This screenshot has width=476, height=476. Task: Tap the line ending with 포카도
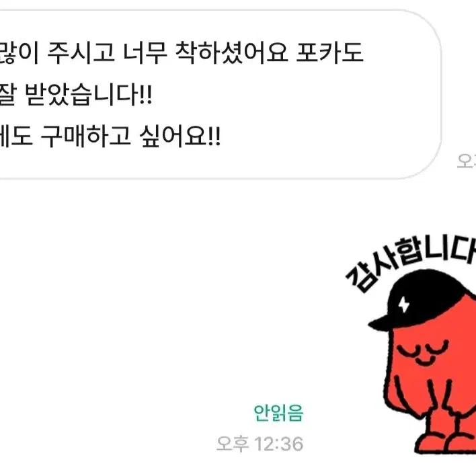point(182,53)
